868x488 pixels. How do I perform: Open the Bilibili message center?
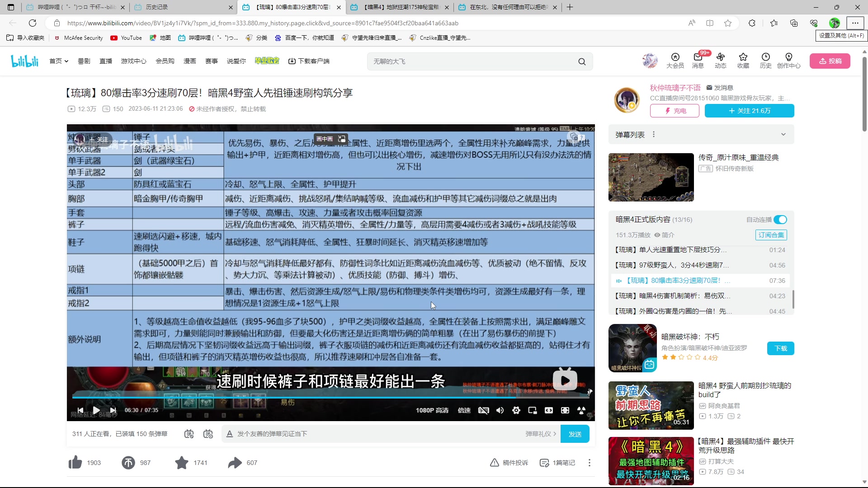[x=698, y=61]
